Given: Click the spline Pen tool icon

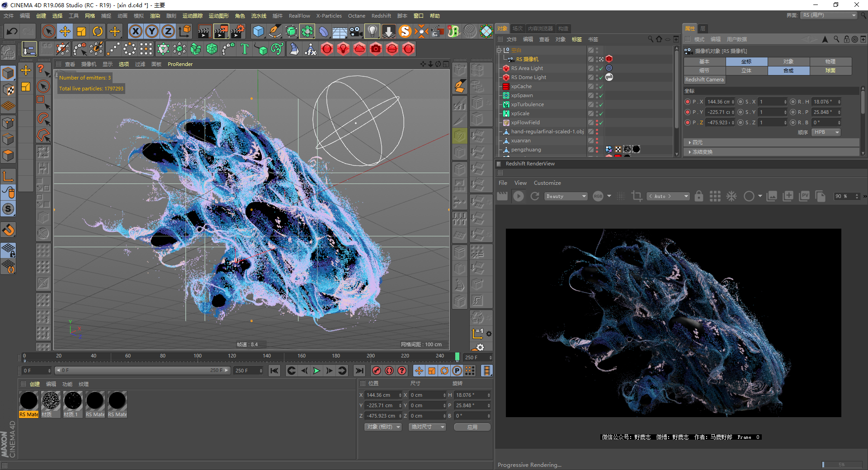Looking at the screenshot, I should tap(275, 31).
